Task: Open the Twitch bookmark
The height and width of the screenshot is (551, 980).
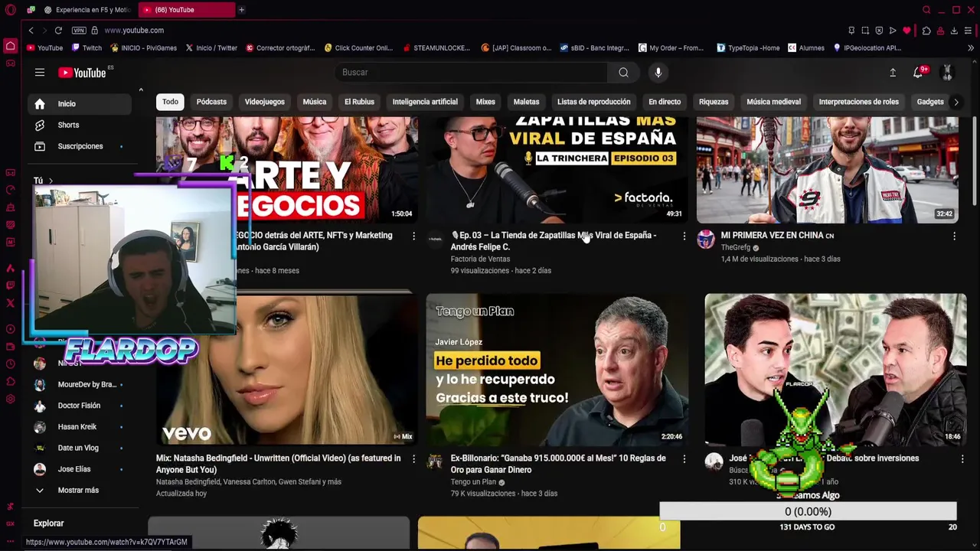Action: (x=87, y=48)
